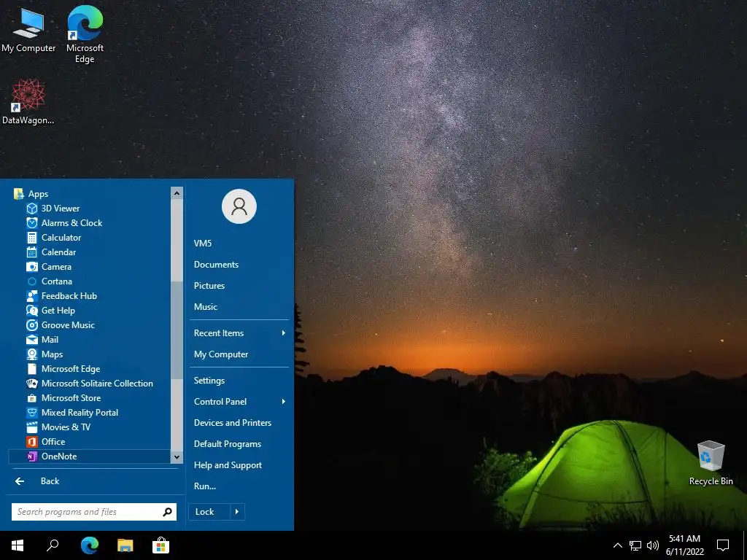Click the Windows Start button
This screenshot has height=560, width=747.
pyautogui.click(x=18, y=545)
